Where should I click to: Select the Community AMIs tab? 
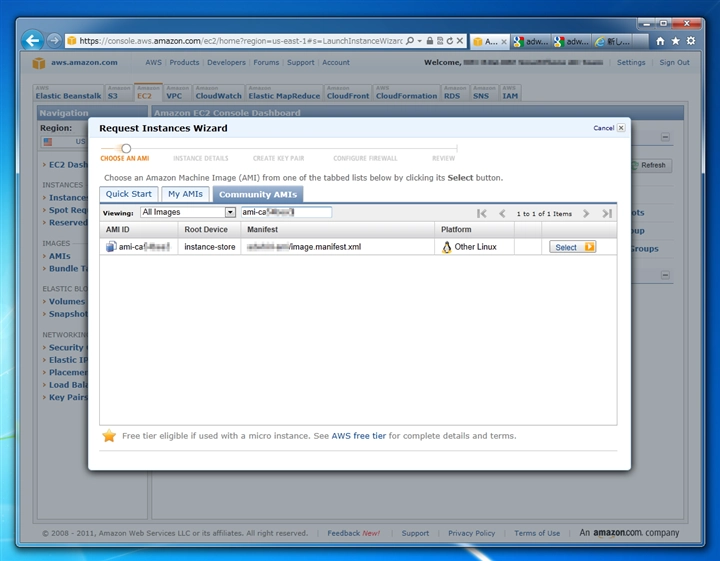coord(258,194)
